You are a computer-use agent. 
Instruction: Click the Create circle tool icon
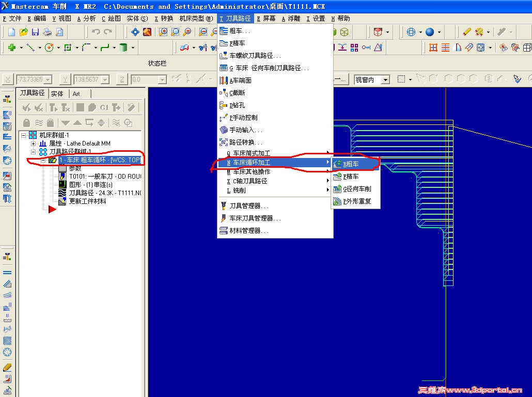tap(49, 48)
